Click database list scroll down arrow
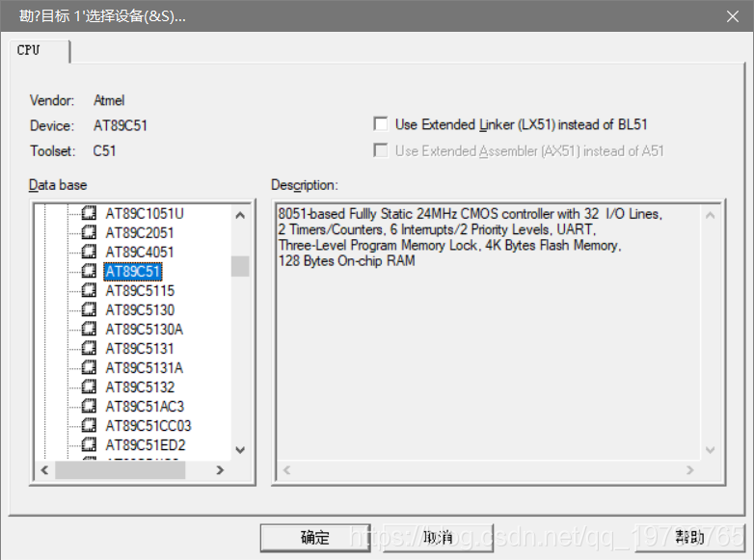 (240, 450)
